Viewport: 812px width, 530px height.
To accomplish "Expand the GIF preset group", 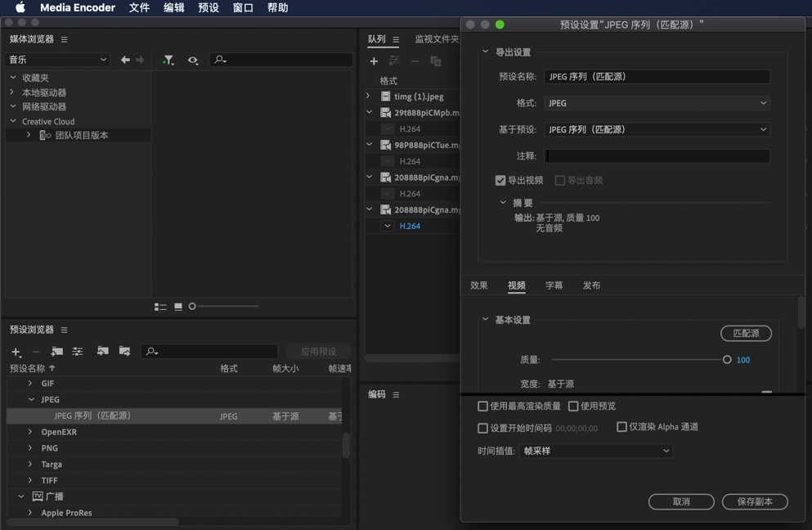I will pyautogui.click(x=30, y=384).
